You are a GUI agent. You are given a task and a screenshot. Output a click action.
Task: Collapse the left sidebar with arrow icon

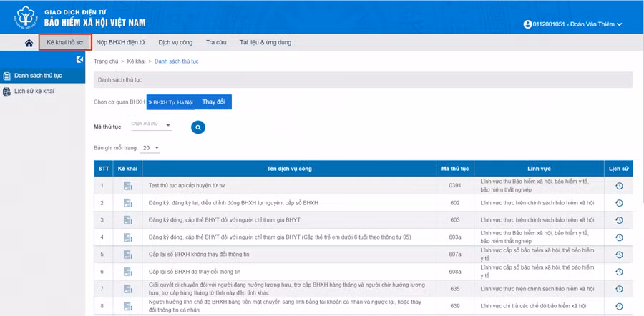pyautogui.click(x=79, y=60)
